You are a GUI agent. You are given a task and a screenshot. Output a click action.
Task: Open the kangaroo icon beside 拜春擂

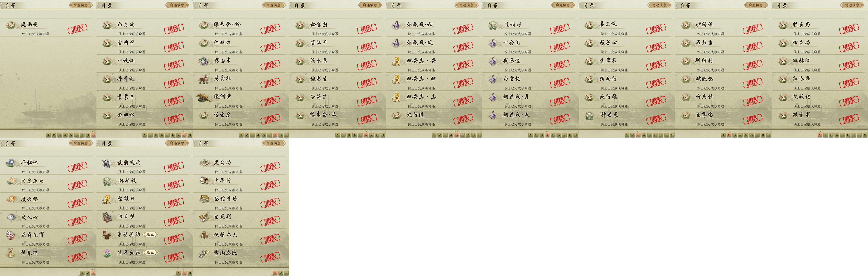click(11, 253)
